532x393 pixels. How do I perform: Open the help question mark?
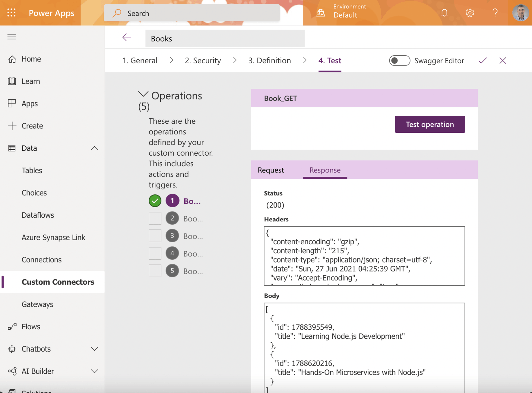pyautogui.click(x=495, y=13)
